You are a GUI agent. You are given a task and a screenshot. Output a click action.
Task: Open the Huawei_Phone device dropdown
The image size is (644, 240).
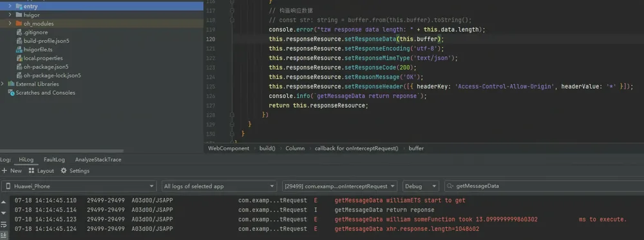pos(79,186)
